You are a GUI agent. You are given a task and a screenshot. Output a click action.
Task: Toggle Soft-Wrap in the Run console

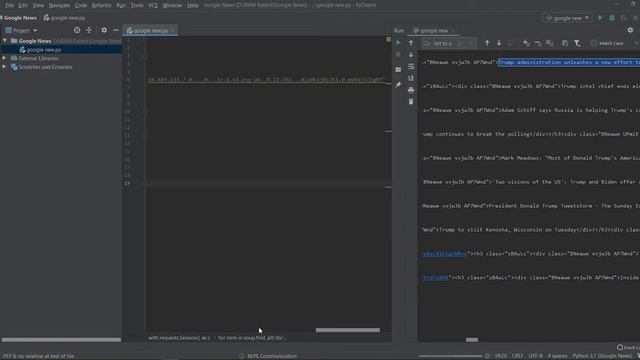tap(411, 67)
